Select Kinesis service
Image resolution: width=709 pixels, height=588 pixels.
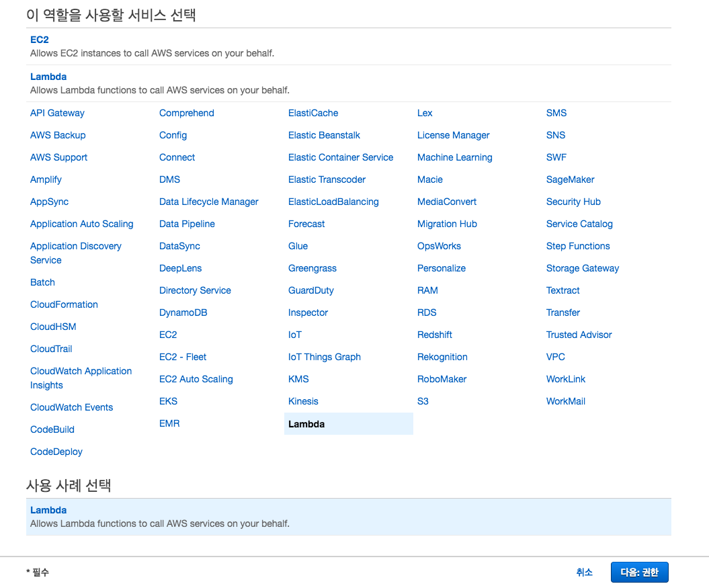[303, 401]
